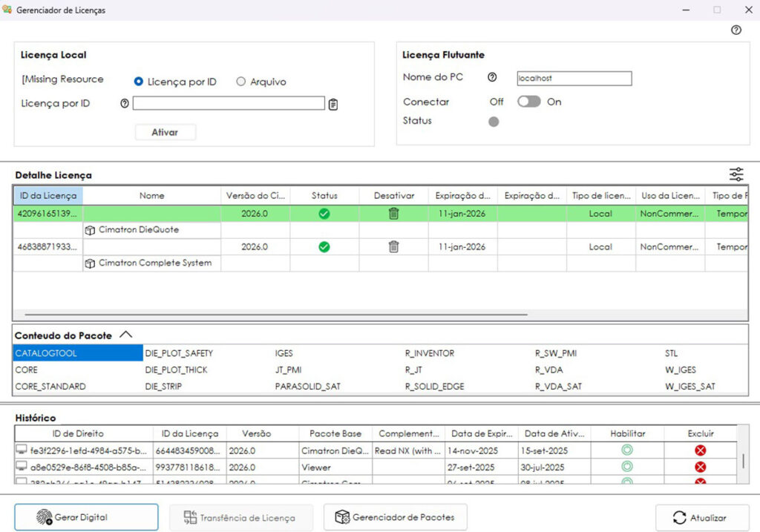Viewport: 760px width, 532px height.
Task: Click the trash icon for Cimatron DieQuote license
Action: tap(393, 214)
